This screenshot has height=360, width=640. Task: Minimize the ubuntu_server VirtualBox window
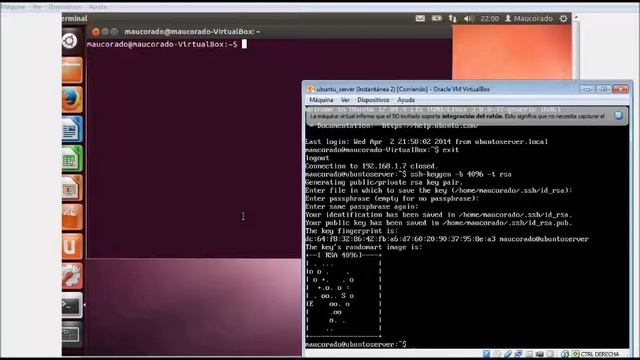coord(587,89)
